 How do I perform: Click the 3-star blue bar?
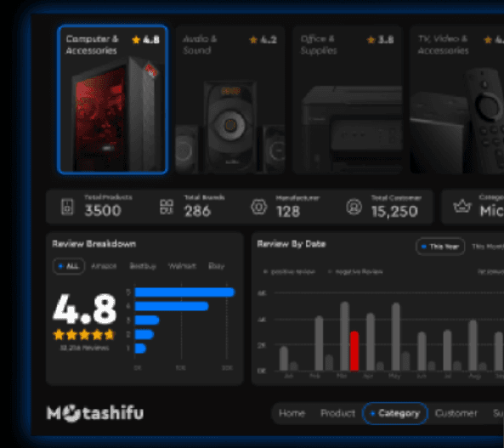pyautogui.click(x=147, y=320)
